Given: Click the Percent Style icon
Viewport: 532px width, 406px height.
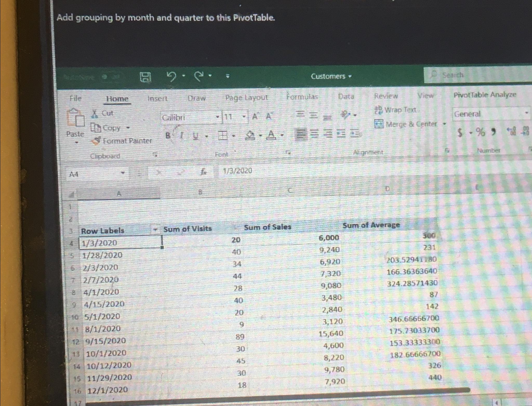Looking at the screenshot, I should [x=480, y=132].
